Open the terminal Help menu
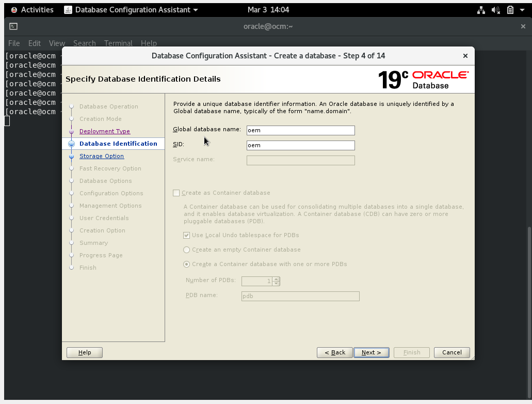This screenshot has height=404, width=532. (149, 43)
